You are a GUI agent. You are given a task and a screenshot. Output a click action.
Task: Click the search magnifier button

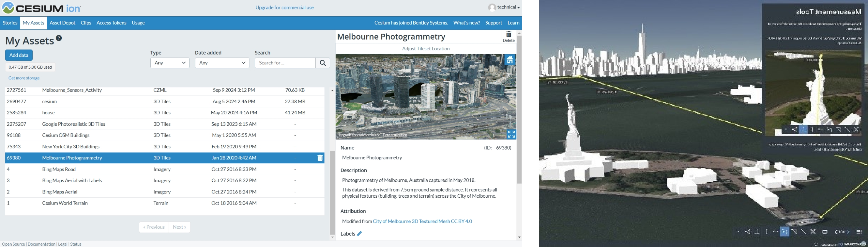click(323, 63)
